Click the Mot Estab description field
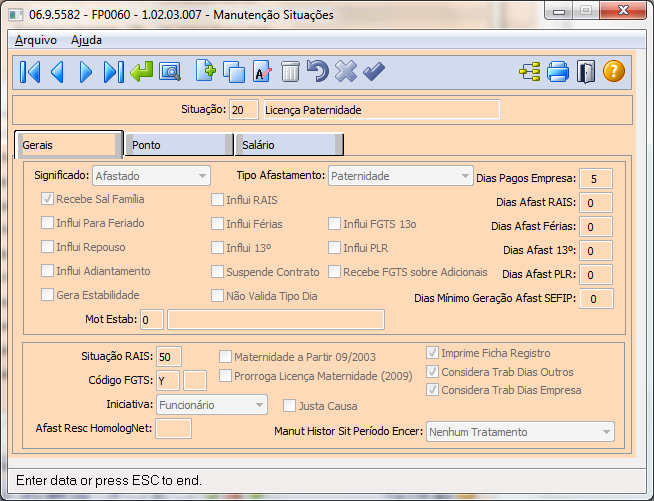The height and width of the screenshot is (501, 654). pyautogui.click(x=276, y=320)
